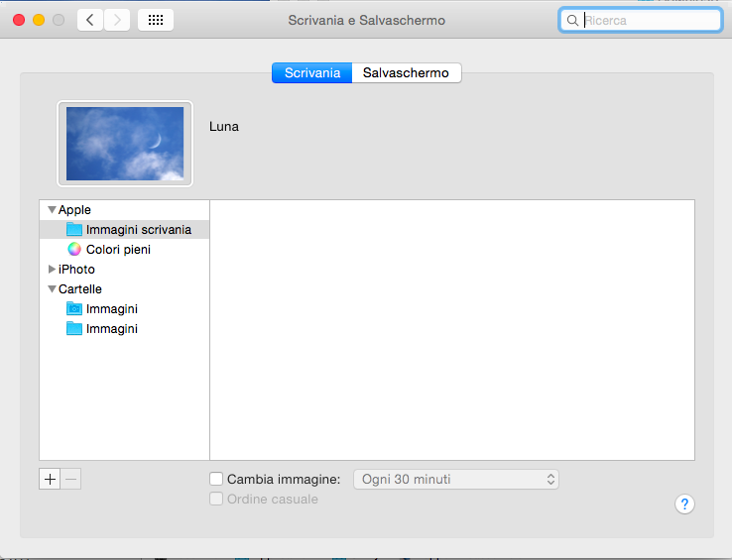The height and width of the screenshot is (560, 732).
Task: Click the plain Immagini folder icon
Action: [x=74, y=328]
